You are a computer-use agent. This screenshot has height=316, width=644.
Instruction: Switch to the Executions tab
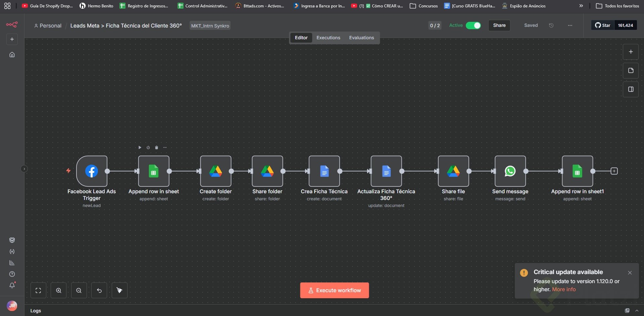pyautogui.click(x=328, y=38)
